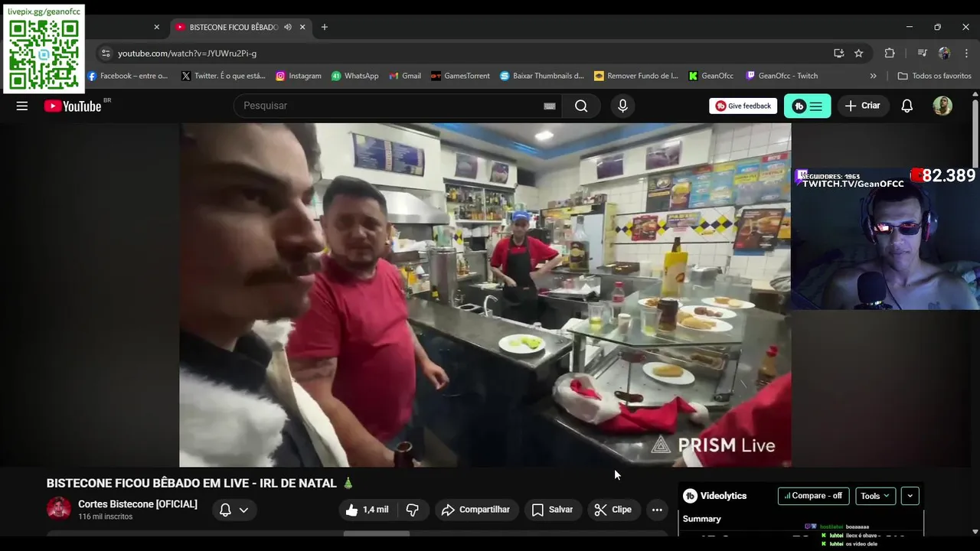This screenshot has height=551, width=980.
Task: Create a clip with Clipe button
Action: pyautogui.click(x=613, y=510)
